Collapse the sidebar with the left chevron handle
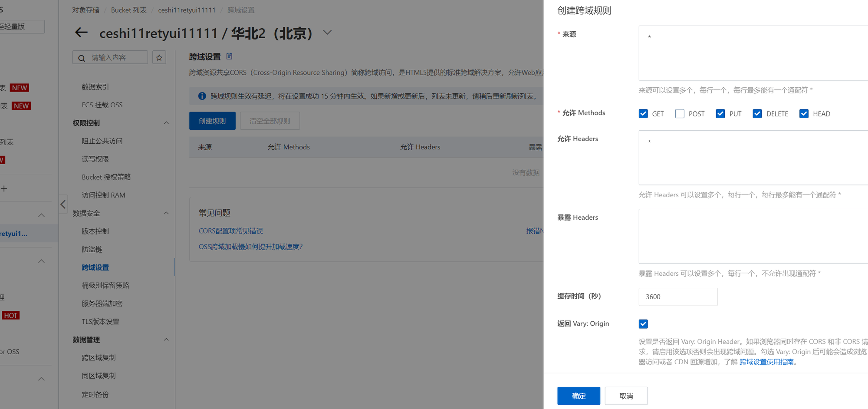The height and width of the screenshot is (409, 868). [63, 204]
